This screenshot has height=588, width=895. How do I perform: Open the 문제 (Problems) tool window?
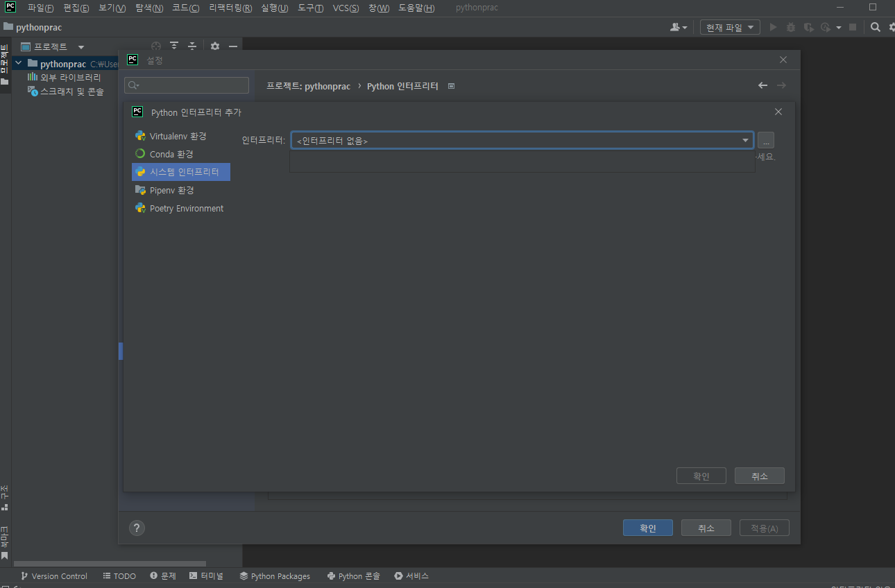pos(163,576)
